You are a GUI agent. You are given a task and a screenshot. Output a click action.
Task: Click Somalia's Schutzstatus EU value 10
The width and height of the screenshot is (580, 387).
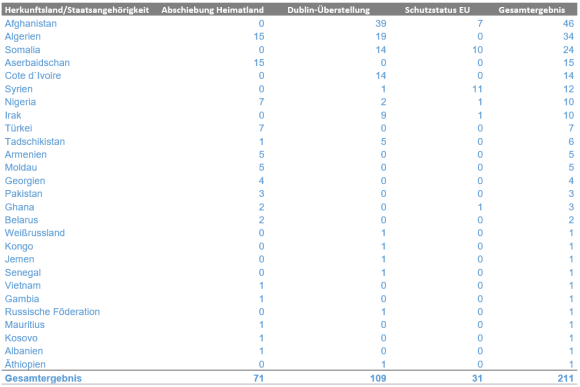point(478,50)
